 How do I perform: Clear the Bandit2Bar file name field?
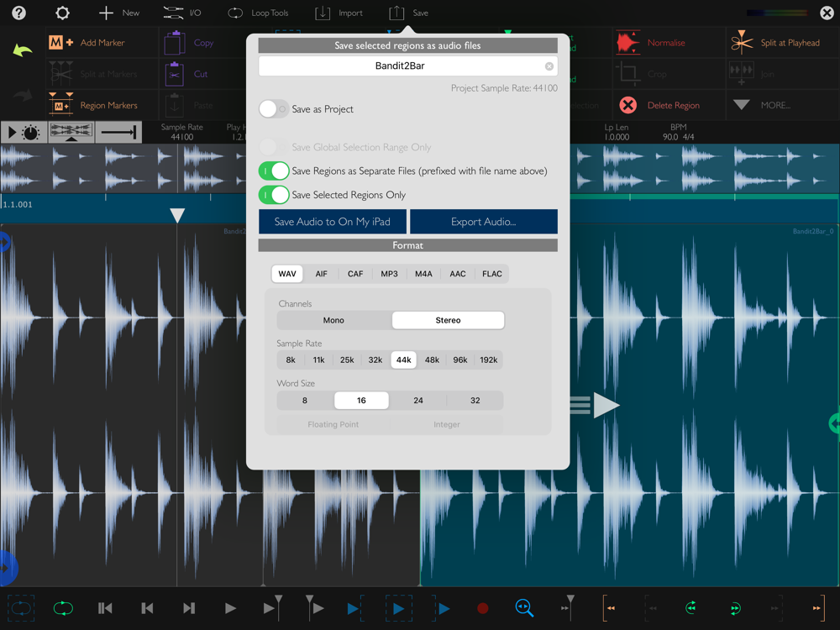tap(549, 66)
